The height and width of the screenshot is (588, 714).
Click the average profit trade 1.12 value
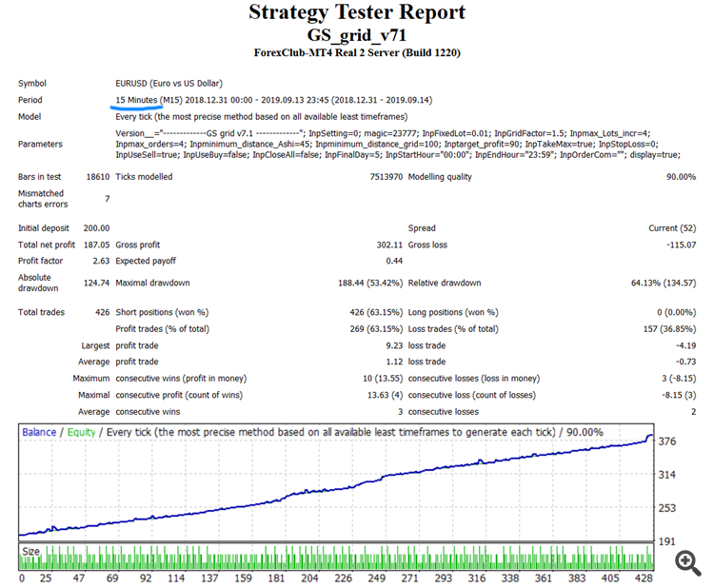[x=394, y=362]
